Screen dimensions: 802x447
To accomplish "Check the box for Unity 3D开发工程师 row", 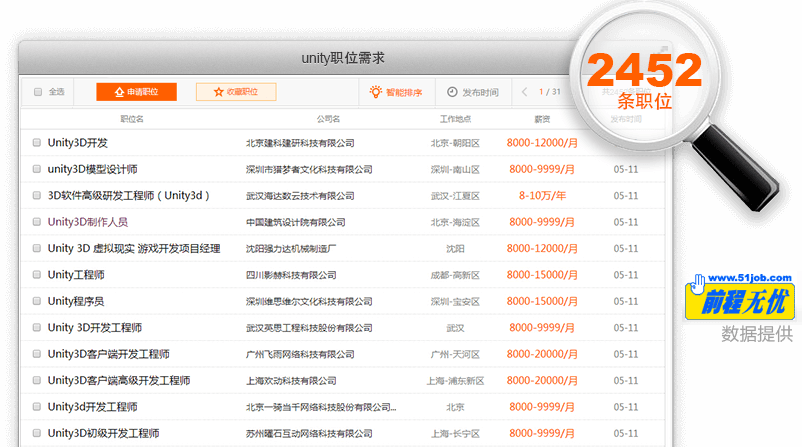I will [37, 328].
